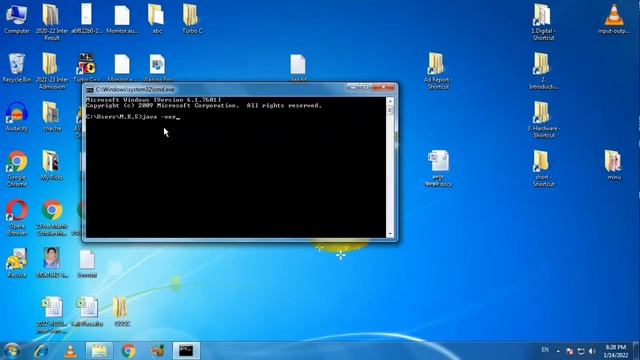Select the Recycle Bin icon
This screenshot has width=640, height=360.
(16, 68)
